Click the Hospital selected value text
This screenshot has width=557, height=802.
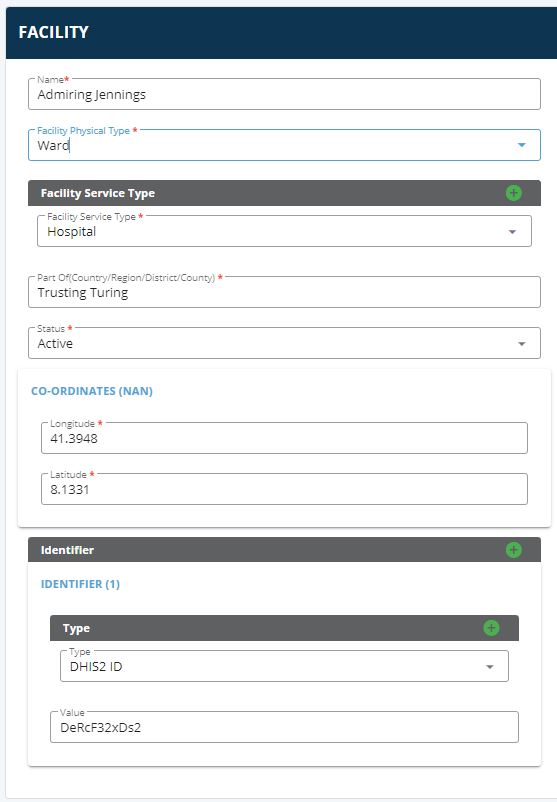(x=72, y=232)
